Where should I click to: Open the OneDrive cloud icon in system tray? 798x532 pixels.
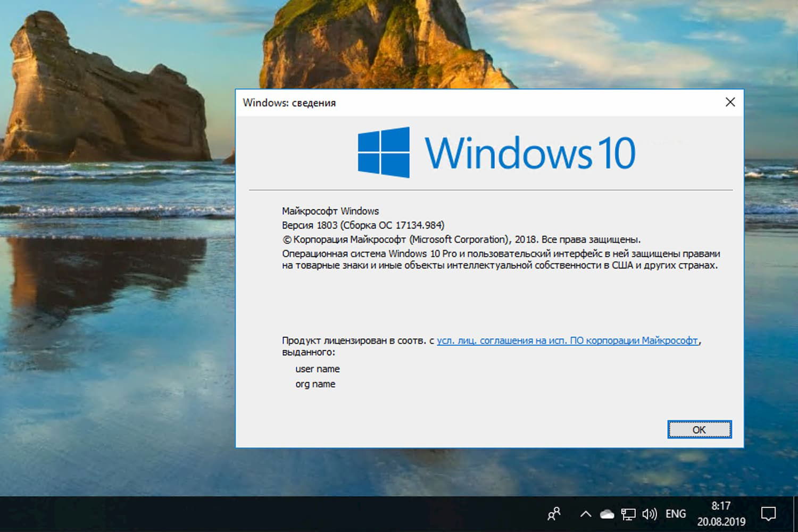pyautogui.click(x=606, y=514)
